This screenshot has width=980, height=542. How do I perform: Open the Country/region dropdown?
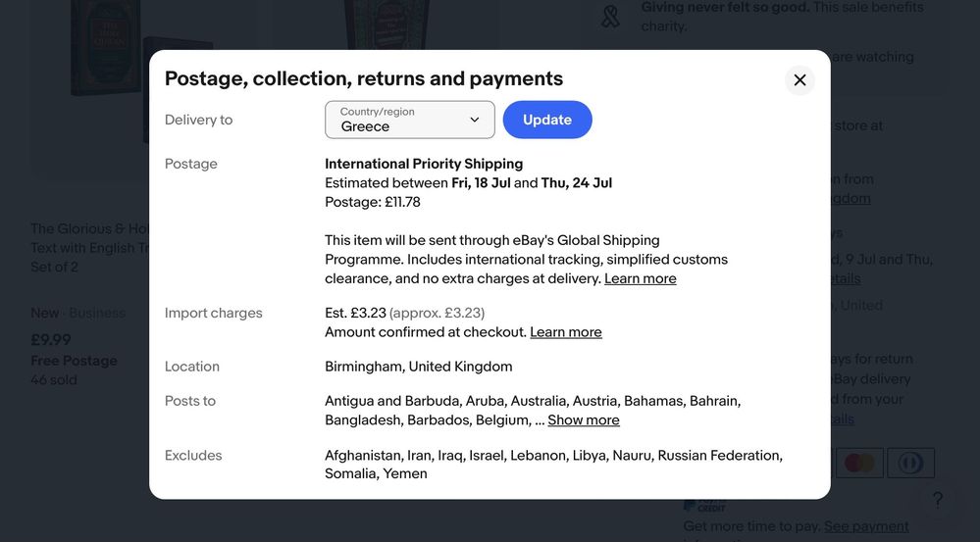click(409, 120)
